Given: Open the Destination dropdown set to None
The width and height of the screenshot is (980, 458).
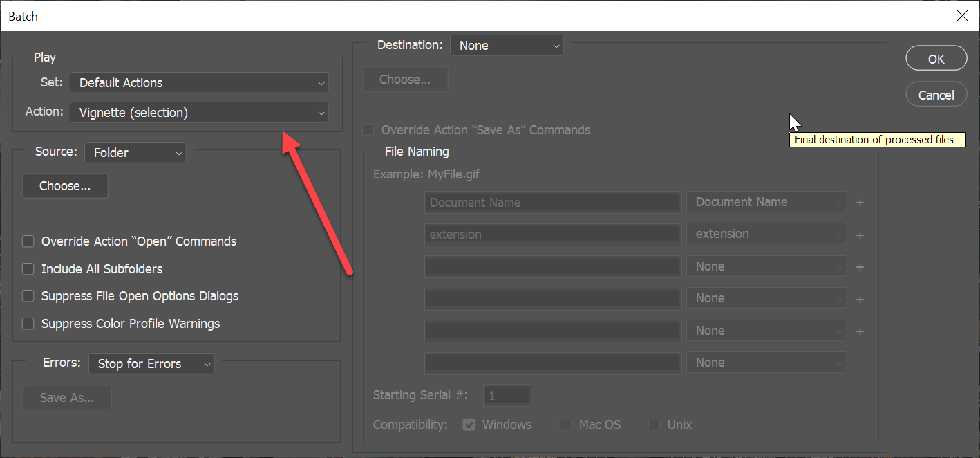Looking at the screenshot, I should 507,46.
